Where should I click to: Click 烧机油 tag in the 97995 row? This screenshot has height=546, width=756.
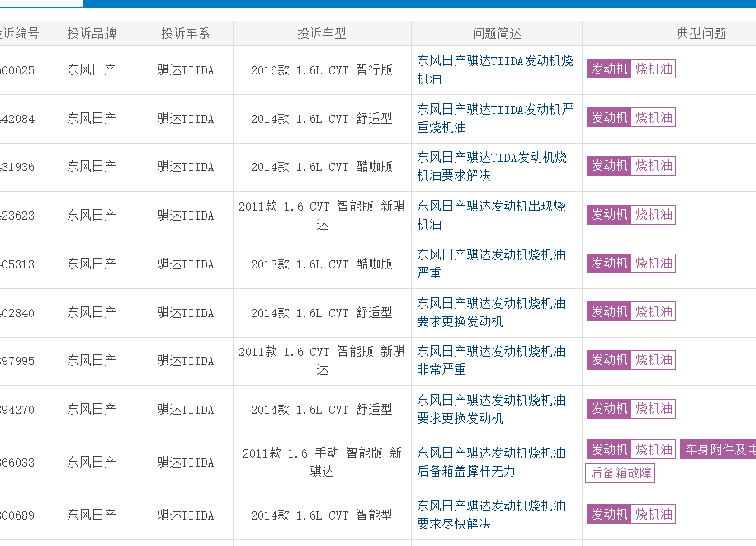[654, 360]
